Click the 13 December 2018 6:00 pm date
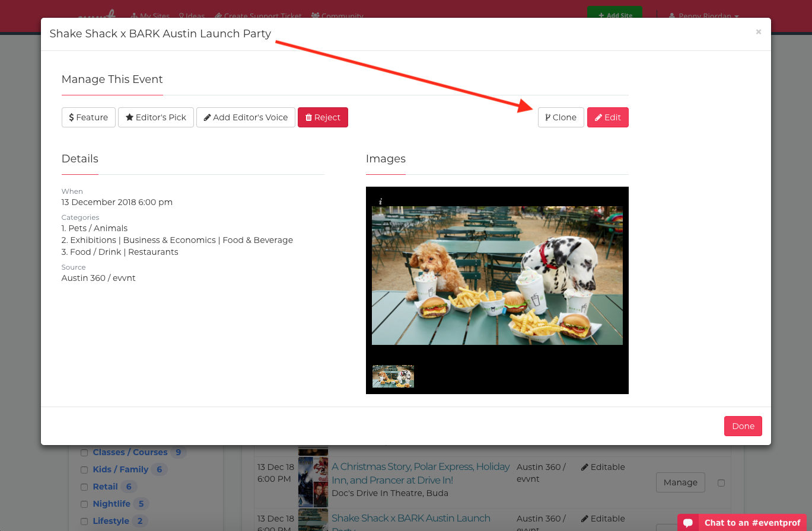 (117, 202)
